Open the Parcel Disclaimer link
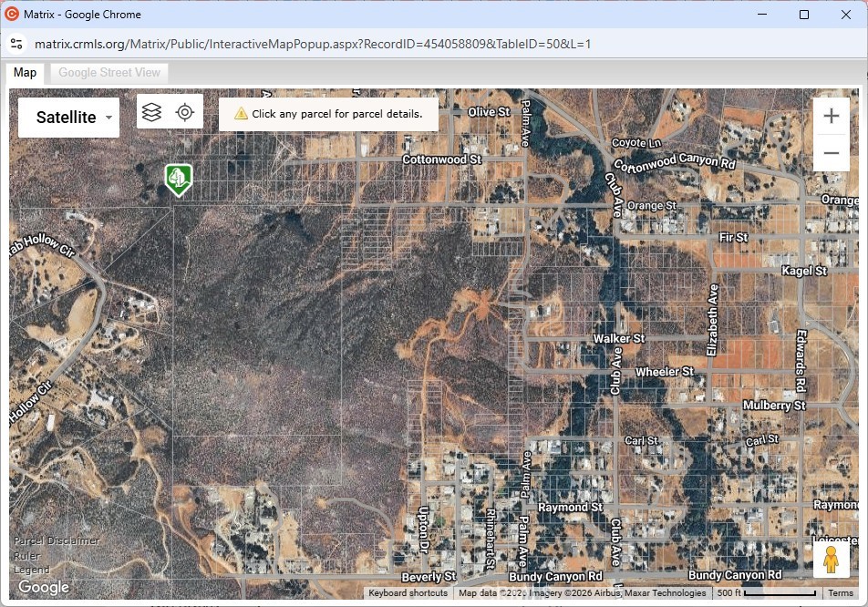Screen dimensions: 868x607 (57, 540)
